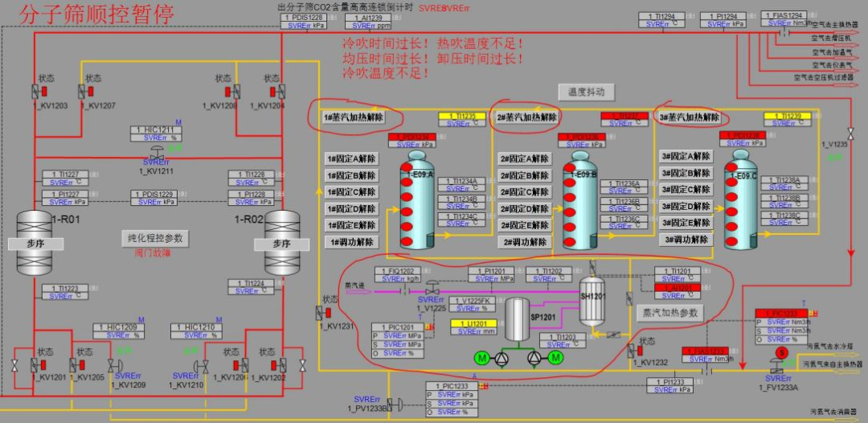The width and height of the screenshot is (868, 423).
Task: Open the 1_AI1239 ppm tag
Action: pyautogui.click(x=368, y=22)
